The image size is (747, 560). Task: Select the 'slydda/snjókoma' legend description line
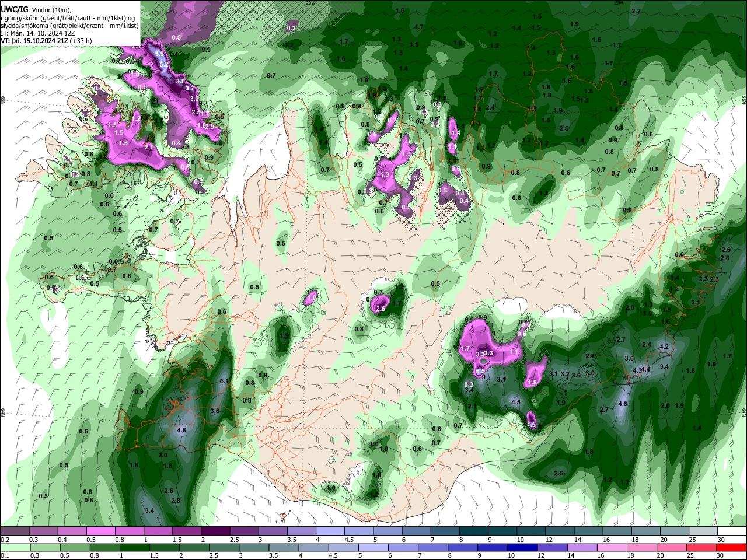[x=69, y=26]
